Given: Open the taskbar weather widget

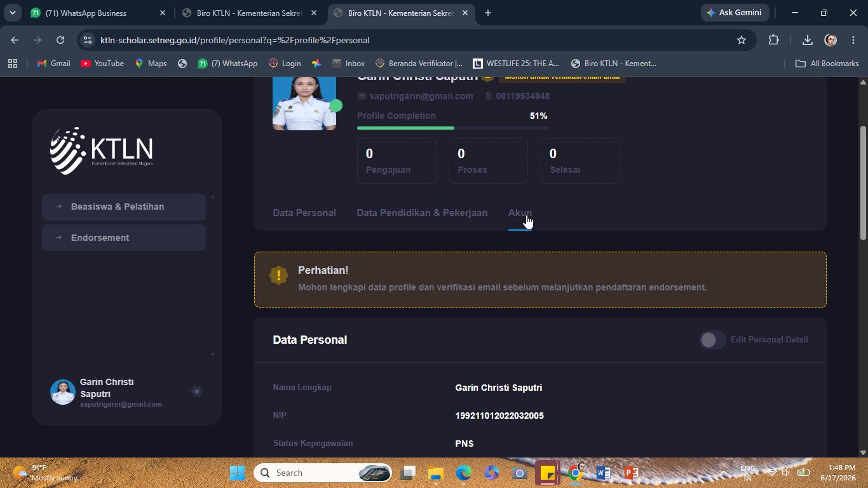Looking at the screenshot, I should [x=44, y=473].
